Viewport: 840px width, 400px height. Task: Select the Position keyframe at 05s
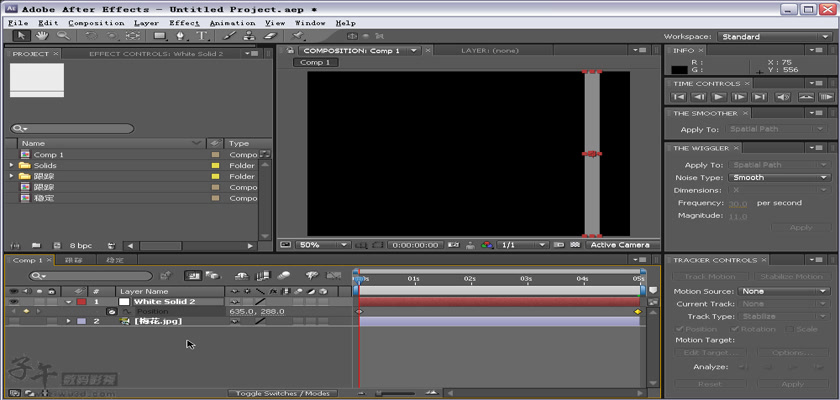point(638,311)
